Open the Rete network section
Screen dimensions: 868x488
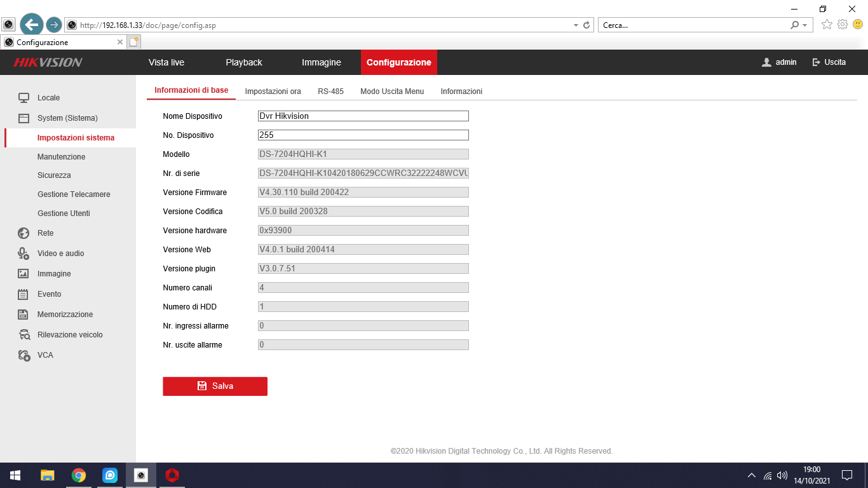tap(44, 233)
